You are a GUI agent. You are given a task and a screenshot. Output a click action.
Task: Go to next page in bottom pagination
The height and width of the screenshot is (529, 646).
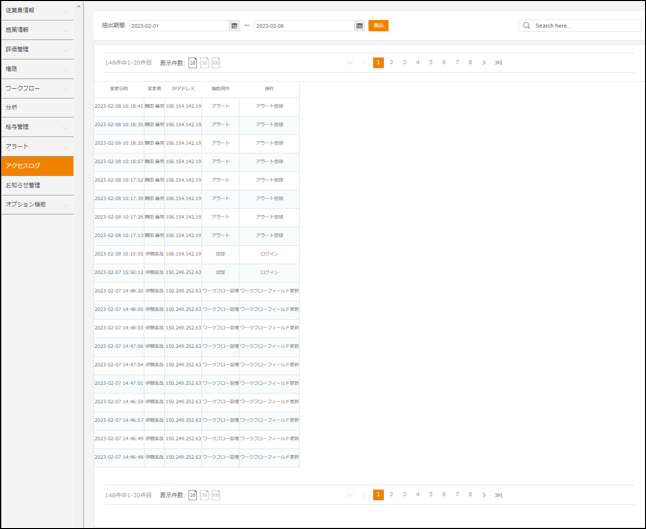(x=484, y=494)
